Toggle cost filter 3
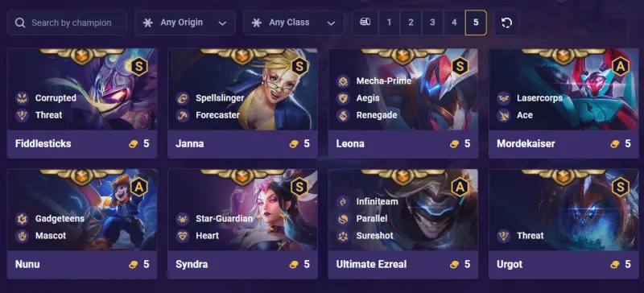 432,23
